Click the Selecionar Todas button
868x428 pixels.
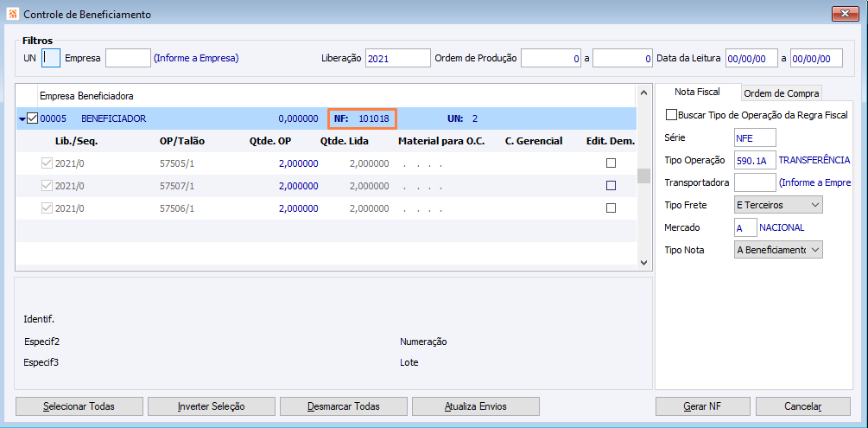[79, 406]
